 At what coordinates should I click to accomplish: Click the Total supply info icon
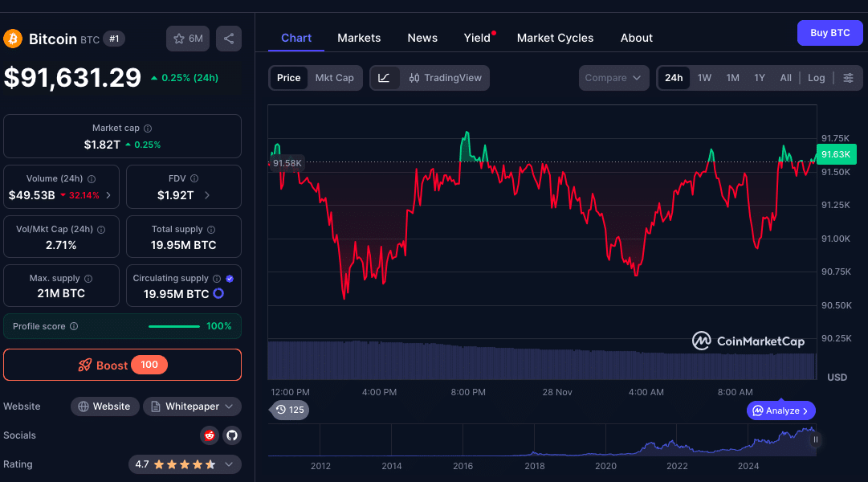[211, 230]
